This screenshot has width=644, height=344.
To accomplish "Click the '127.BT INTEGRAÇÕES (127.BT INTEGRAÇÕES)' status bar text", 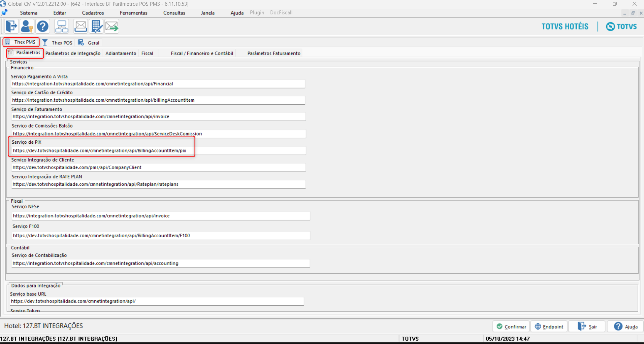I will [59, 339].
